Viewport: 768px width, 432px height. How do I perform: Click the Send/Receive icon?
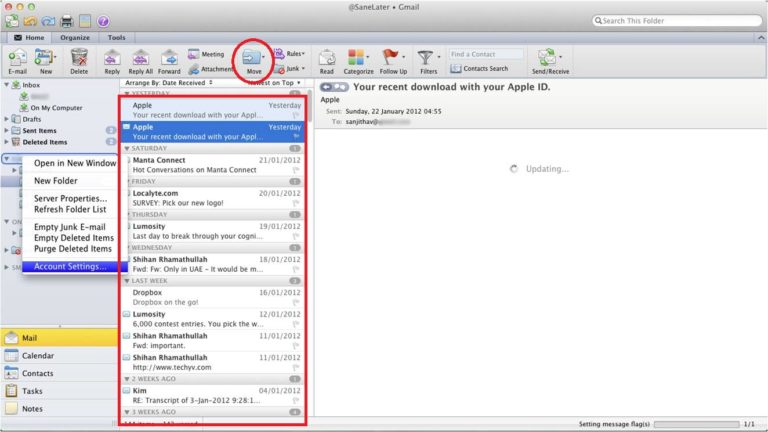[547, 58]
